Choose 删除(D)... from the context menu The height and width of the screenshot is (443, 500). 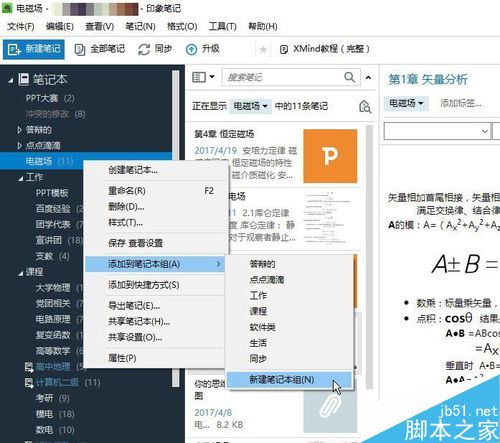[x=155, y=207]
